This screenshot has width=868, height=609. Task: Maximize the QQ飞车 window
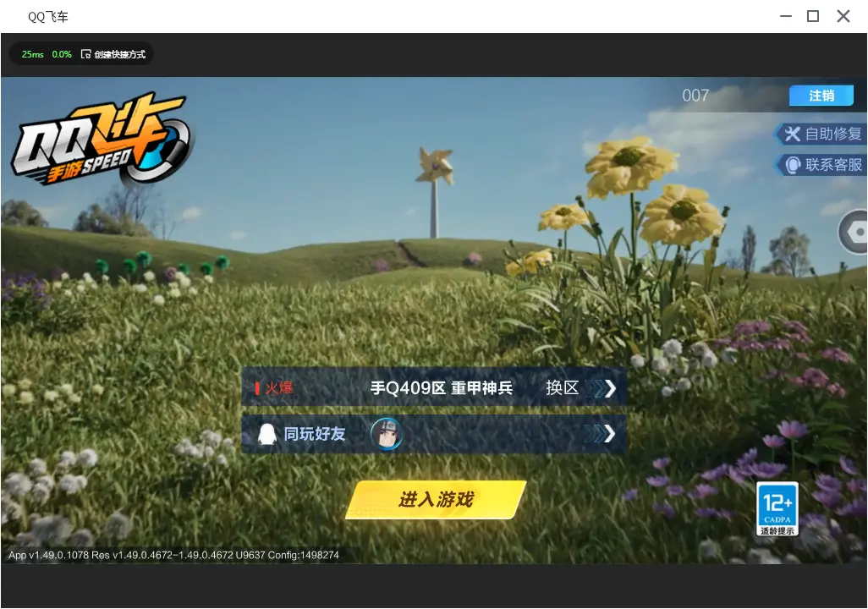tap(813, 16)
